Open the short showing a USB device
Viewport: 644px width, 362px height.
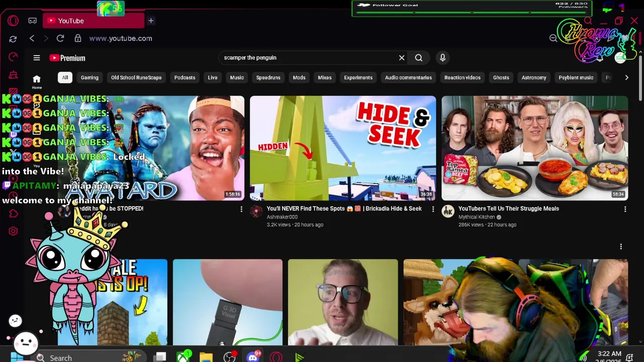(227, 302)
